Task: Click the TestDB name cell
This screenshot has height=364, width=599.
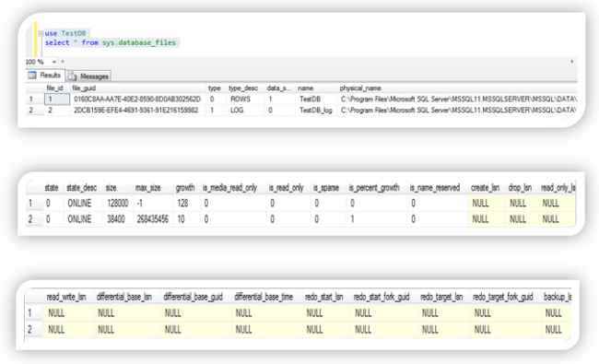Action: (310, 99)
